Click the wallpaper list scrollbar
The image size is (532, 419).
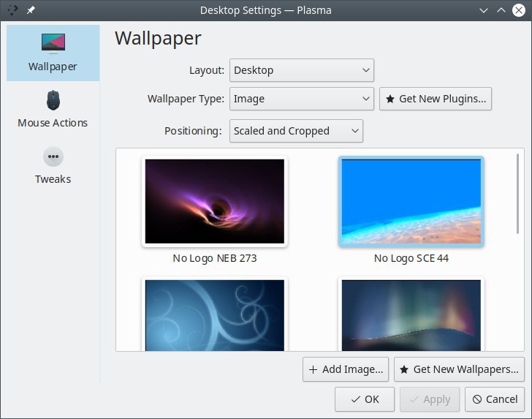pos(517,194)
